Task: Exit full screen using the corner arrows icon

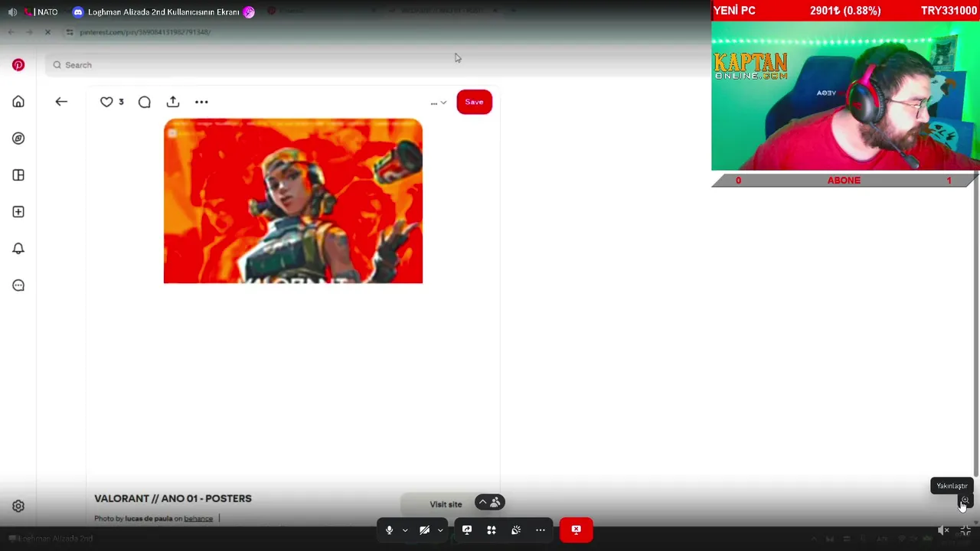Action: (966, 530)
